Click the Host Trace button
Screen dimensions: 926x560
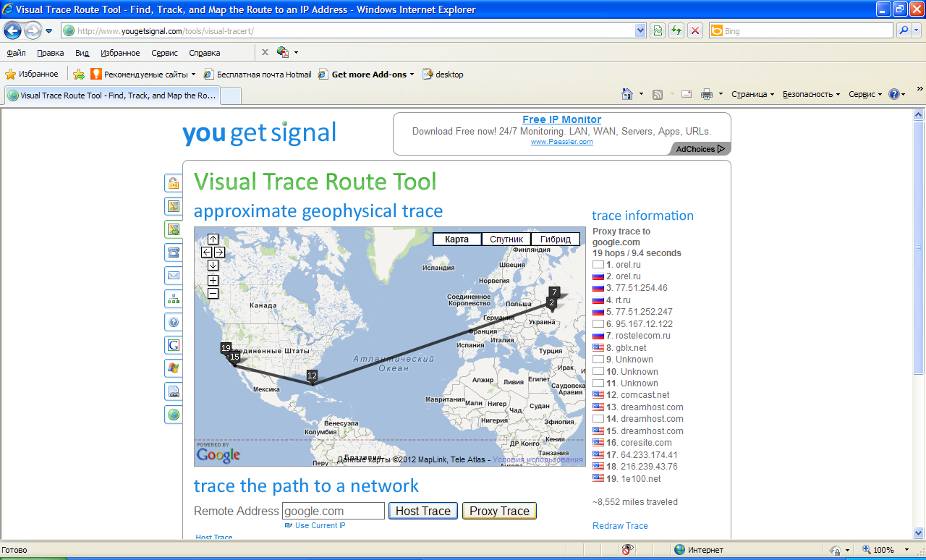(x=423, y=511)
